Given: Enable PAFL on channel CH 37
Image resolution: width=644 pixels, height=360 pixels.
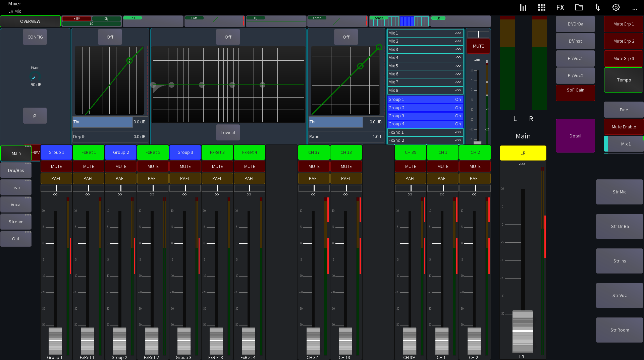Looking at the screenshot, I should [x=314, y=178].
